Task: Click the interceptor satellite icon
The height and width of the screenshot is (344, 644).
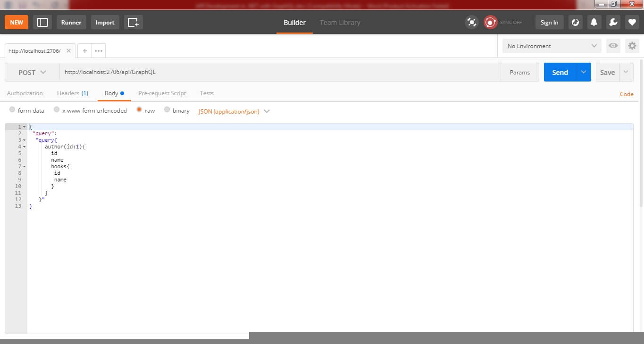Action: click(x=471, y=22)
